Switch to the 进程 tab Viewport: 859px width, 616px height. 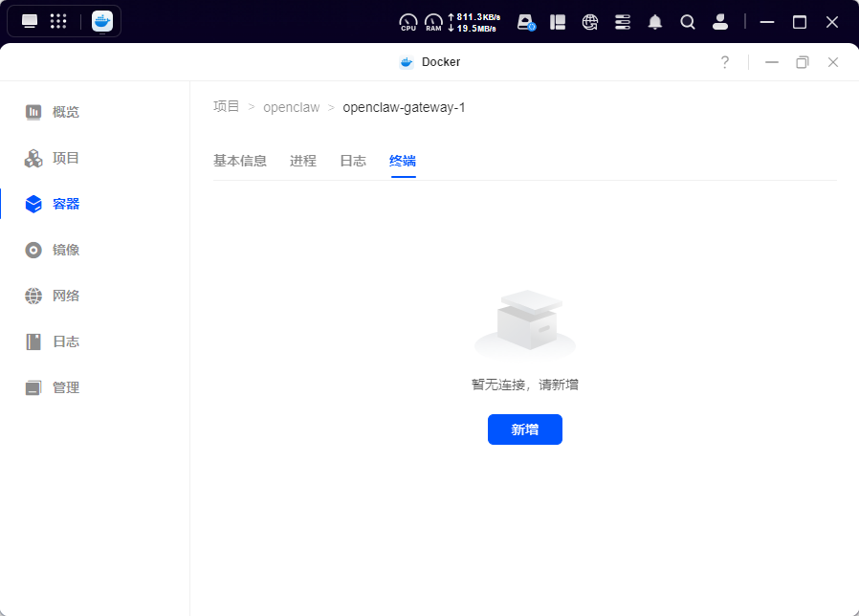point(303,161)
